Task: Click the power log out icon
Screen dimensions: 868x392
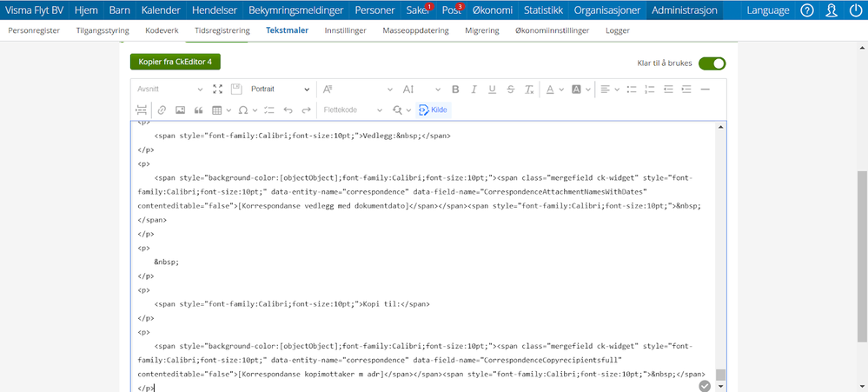Action: [x=856, y=10]
